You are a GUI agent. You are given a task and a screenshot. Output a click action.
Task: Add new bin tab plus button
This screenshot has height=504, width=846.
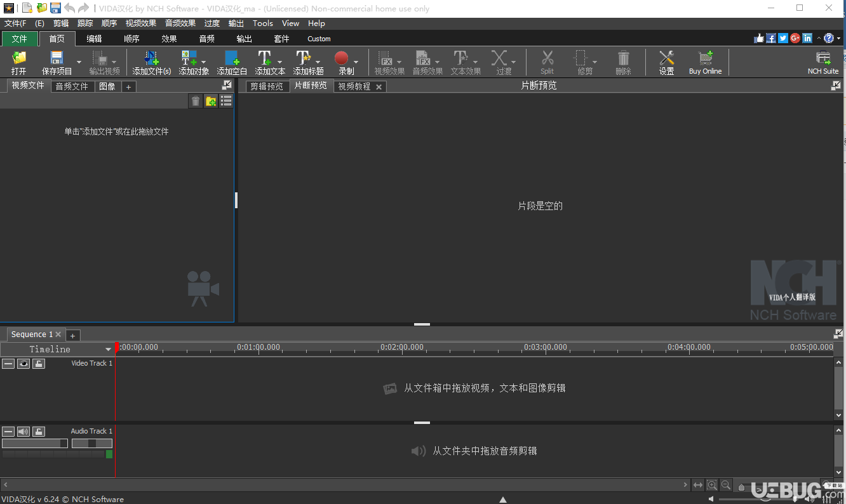click(x=128, y=87)
